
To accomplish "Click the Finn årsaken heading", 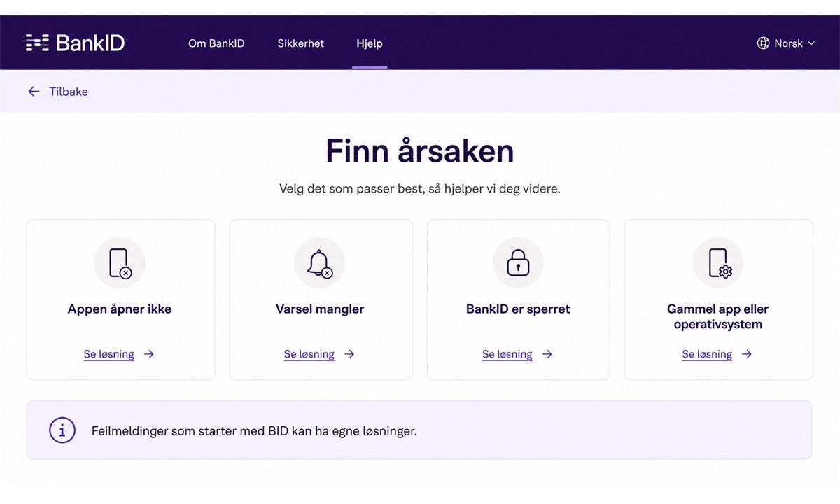I will [420, 151].
